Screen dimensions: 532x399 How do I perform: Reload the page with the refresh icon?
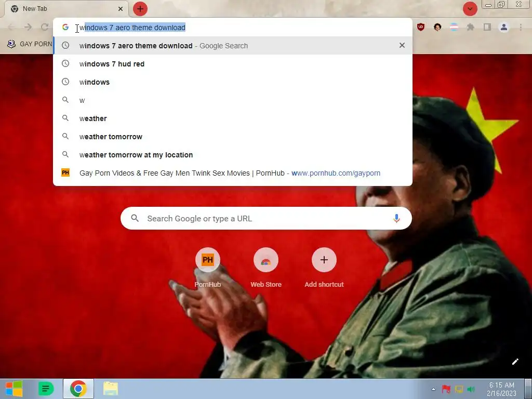[45, 27]
